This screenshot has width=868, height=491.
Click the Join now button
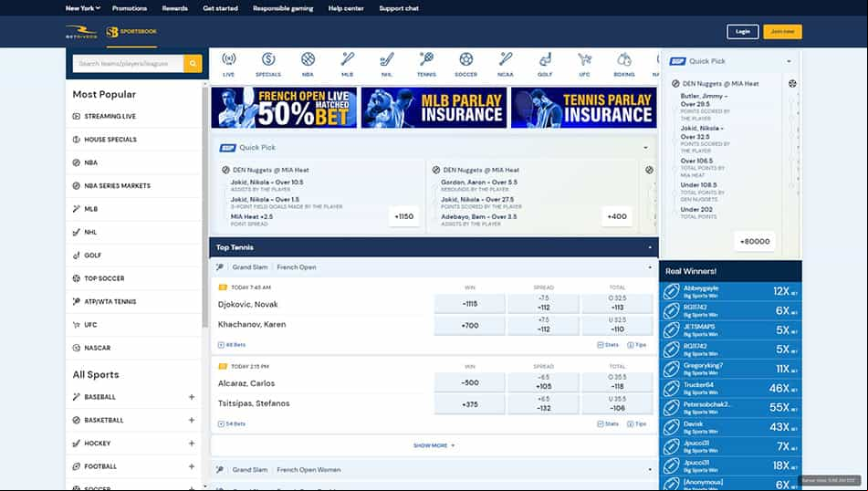[x=782, y=32]
